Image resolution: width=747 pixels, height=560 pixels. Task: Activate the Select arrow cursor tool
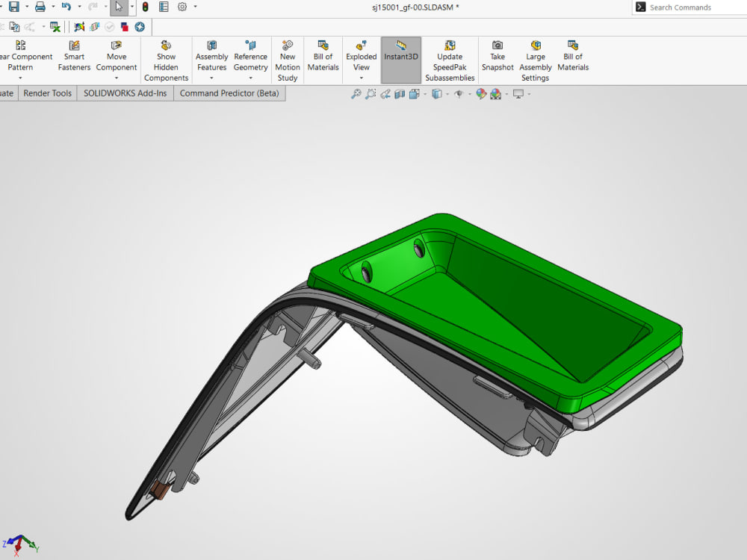[119, 7]
